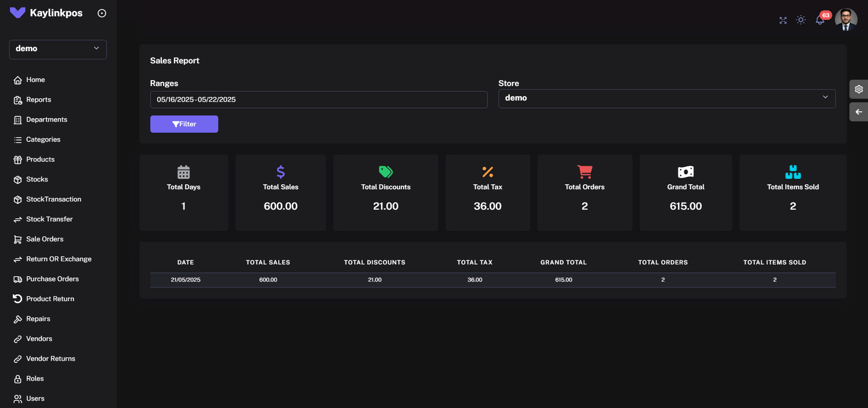Image resolution: width=868 pixels, height=408 pixels.
Task: Open the Reports menu item
Action: [x=38, y=100]
